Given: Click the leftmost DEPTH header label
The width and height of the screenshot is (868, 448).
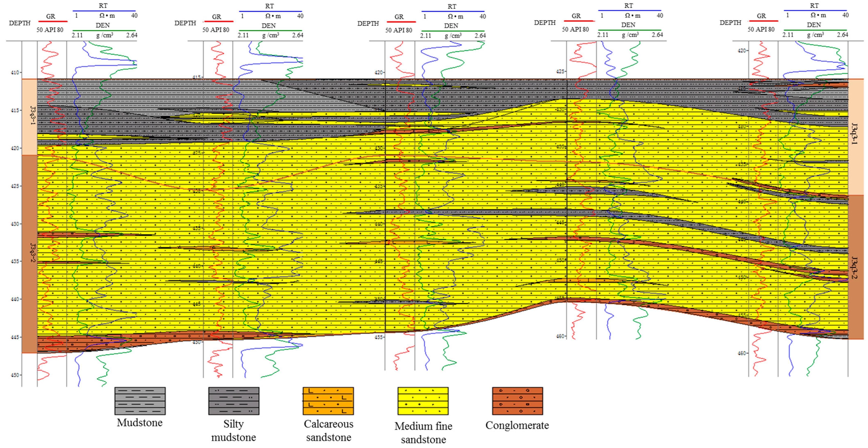Looking at the screenshot, I should click(x=19, y=23).
